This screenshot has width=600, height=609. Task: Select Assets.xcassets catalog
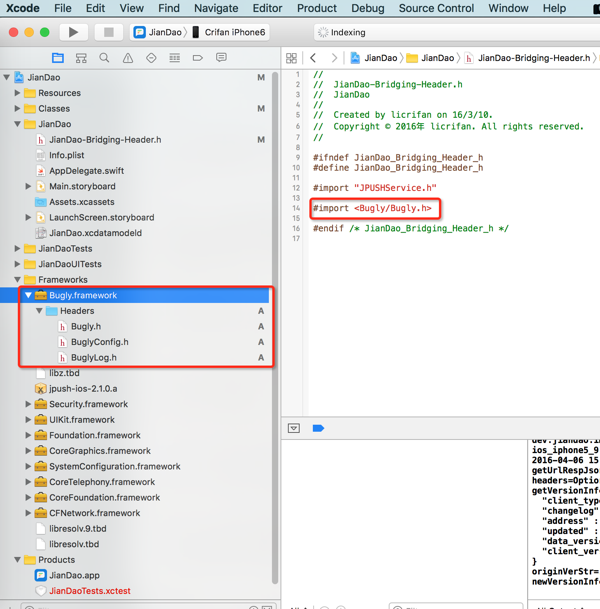point(82,202)
